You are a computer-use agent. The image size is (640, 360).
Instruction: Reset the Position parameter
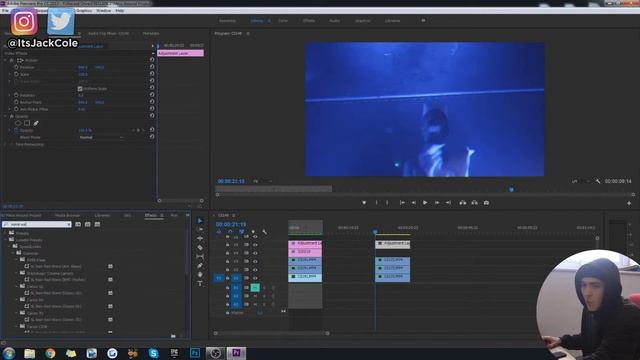tap(152, 67)
